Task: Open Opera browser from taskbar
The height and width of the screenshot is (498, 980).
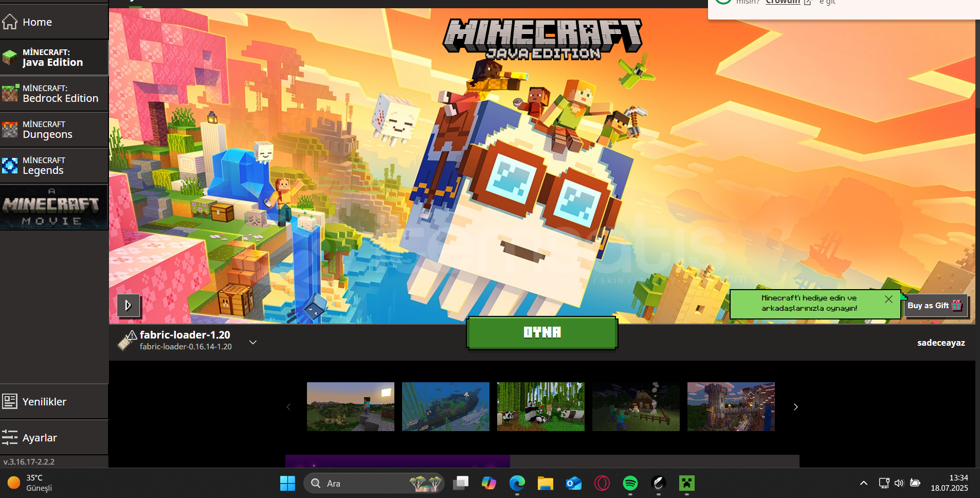Action: tap(602, 483)
